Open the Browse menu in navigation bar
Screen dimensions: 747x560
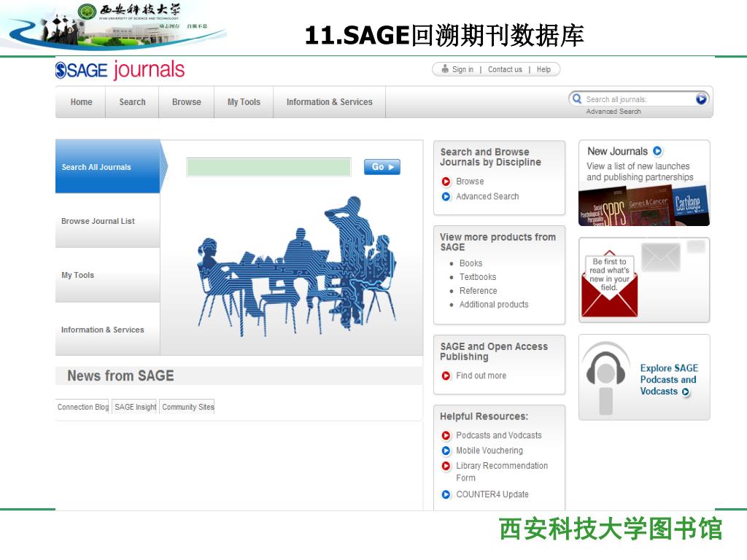pos(187,102)
